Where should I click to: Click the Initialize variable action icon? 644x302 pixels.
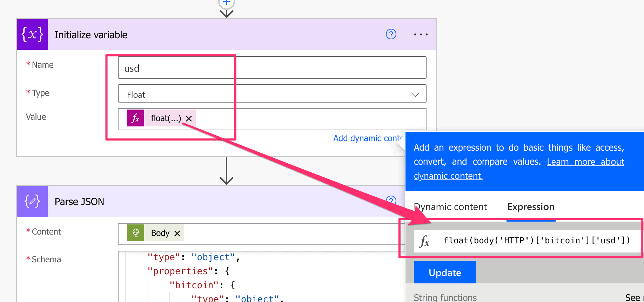point(32,34)
